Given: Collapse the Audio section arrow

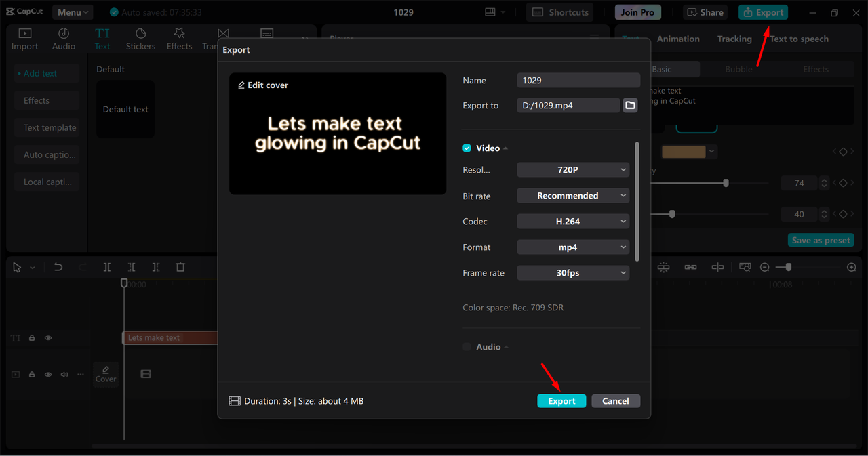Looking at the screenshot, I should click(x=506, y=347).
